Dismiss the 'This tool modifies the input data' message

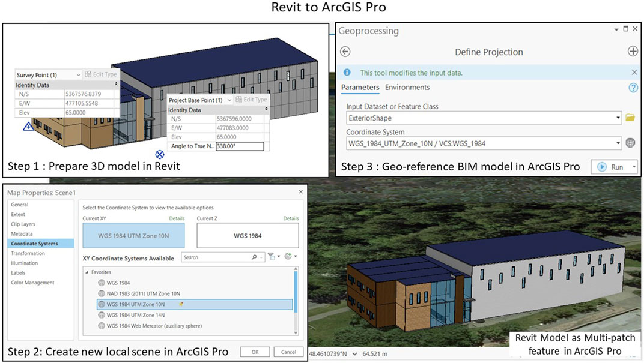click(x=634, y=72)
